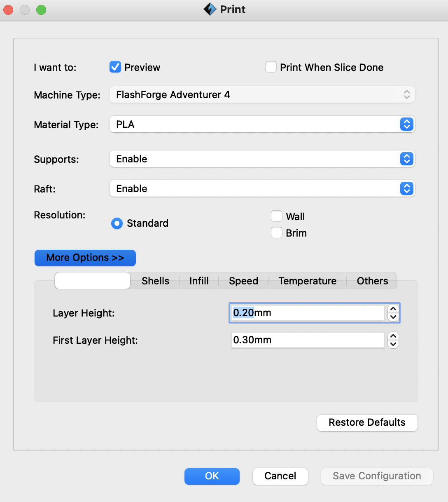Click the Layer Height input field
The image size is (448, 502).
coord(308,313)
